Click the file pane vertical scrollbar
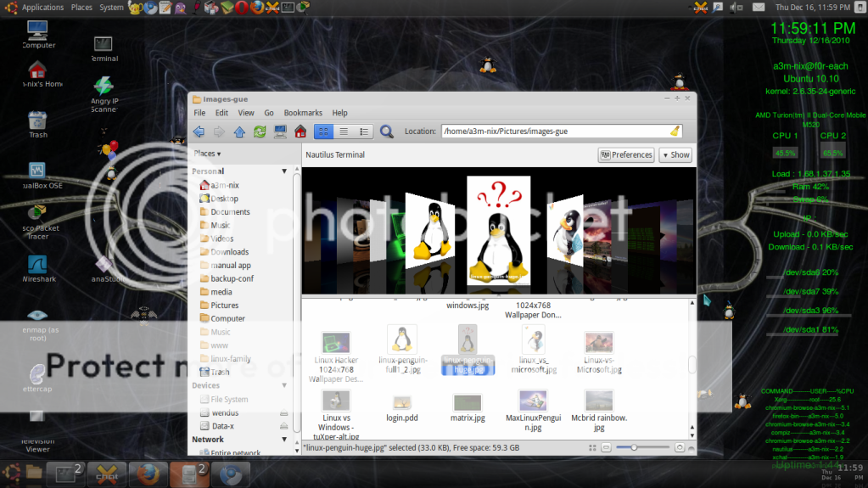 click(x=692, y=364)
